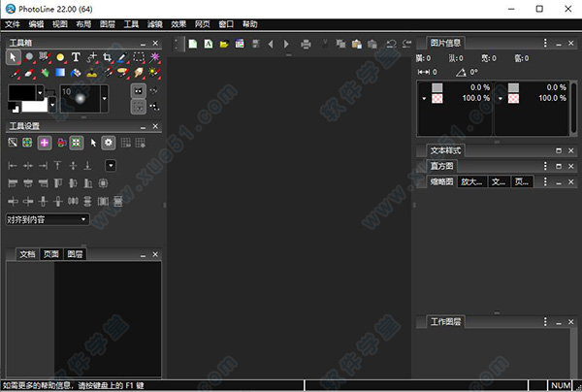Click the undo arrow icon
The image size is (582, 392).
[x=391, y=45]
